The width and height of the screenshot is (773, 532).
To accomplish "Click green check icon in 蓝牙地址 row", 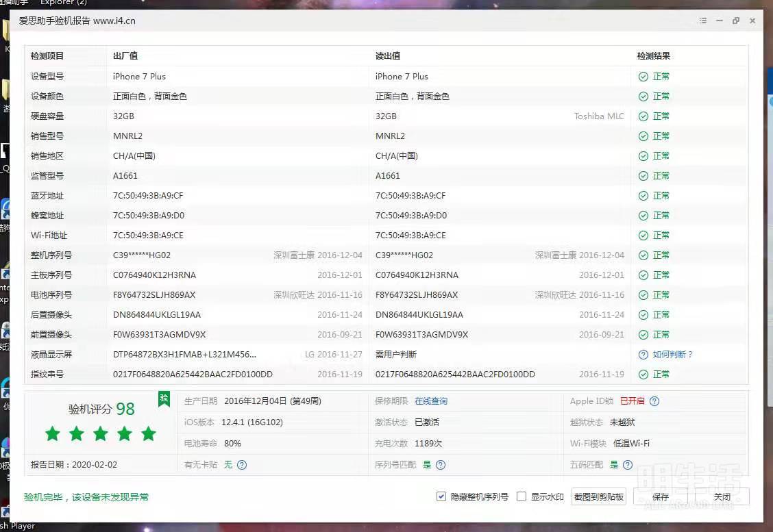I will coord(643,196).
